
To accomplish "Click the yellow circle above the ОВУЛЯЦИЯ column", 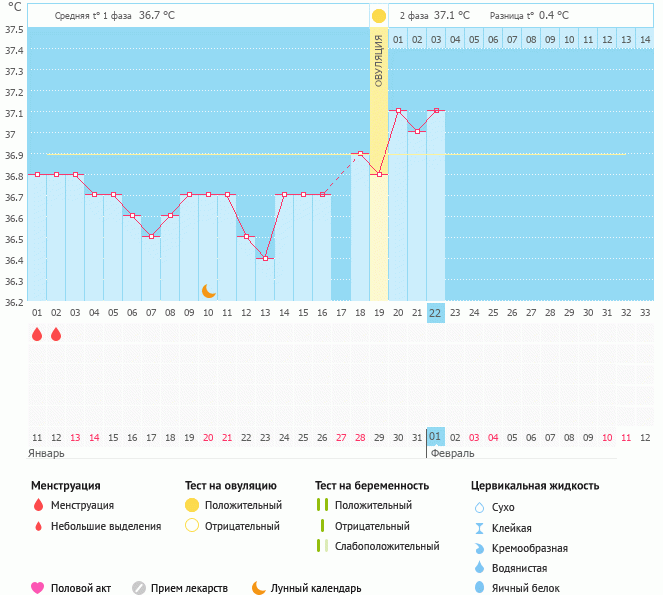I will coord(379,16).
